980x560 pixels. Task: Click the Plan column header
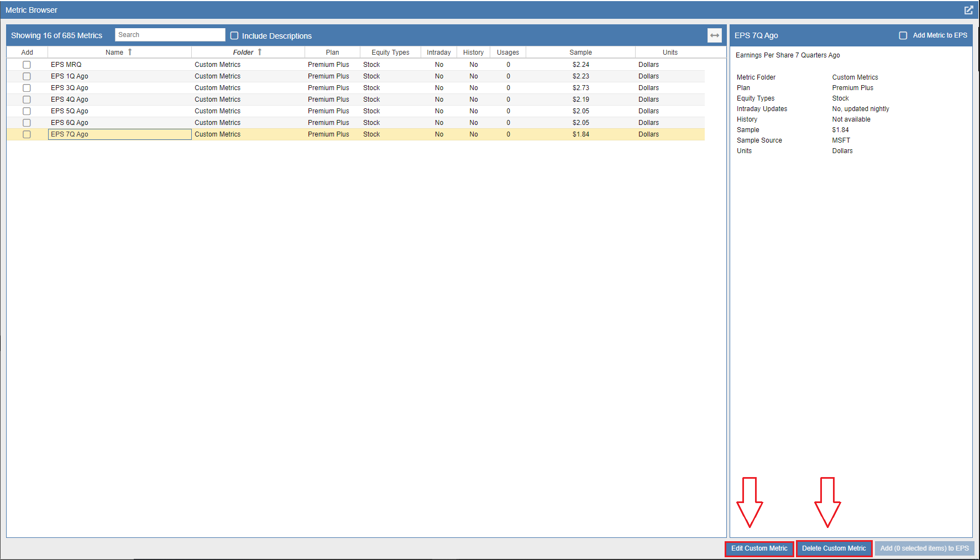tap(332, 51)
